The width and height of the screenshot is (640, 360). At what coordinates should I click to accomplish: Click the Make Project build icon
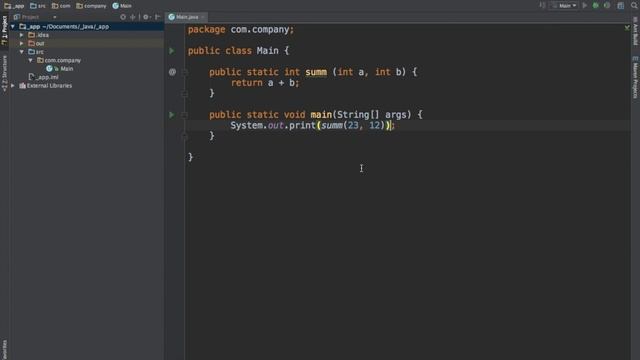coord(542,6)
